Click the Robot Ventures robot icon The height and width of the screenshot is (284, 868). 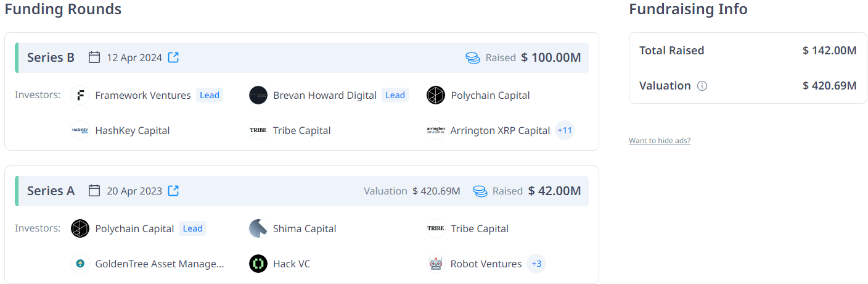click(436, 264)
